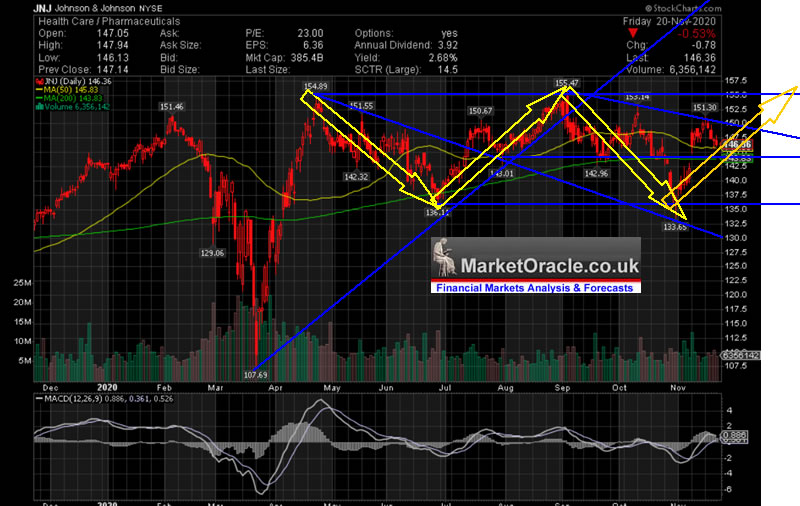Click the Prev Close value 147.14
This screenshot has height=506, width=800.
113,69
